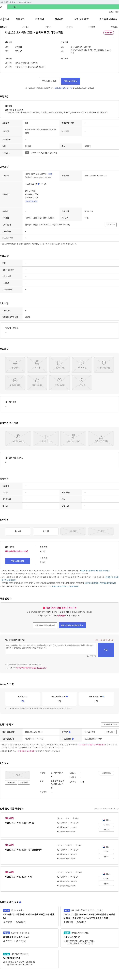Open the 출산휴가·육아휴직 menu
This screenshot has height=980, width=119.
click(x=108, y=19)
